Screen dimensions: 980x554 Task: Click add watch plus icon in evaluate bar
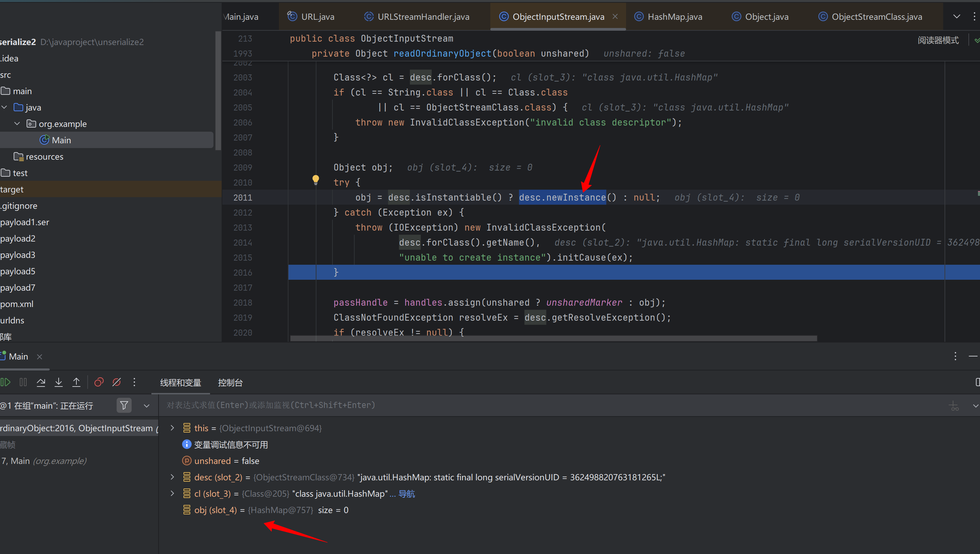[x=954, y=406]
